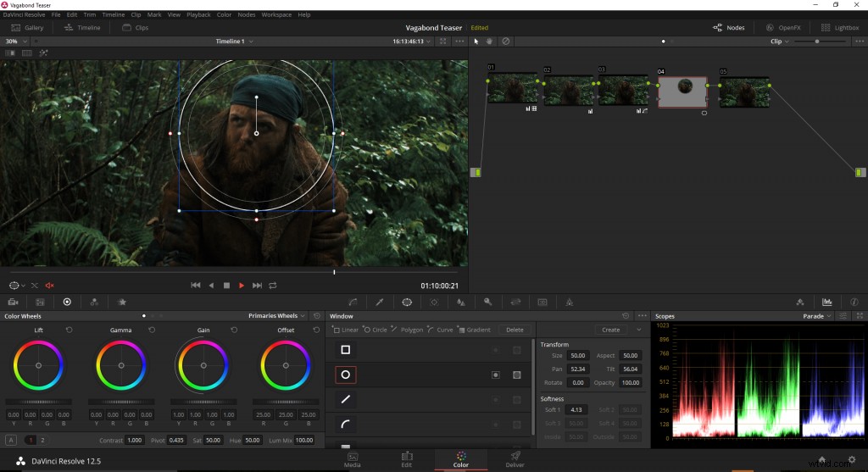Open the 30% viewer zoom dropdown

pyautogui.click(x=14, y=41)
